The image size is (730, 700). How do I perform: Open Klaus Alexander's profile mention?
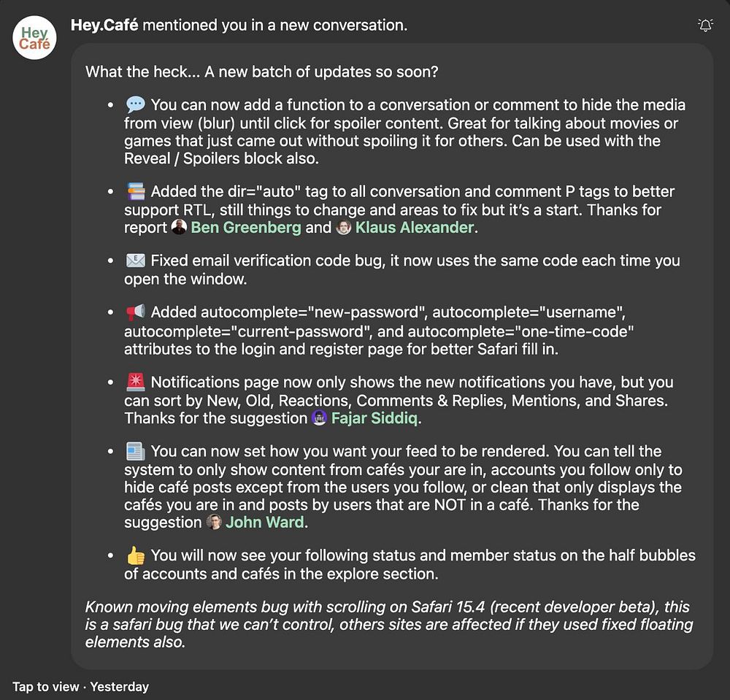coord(414,228)
